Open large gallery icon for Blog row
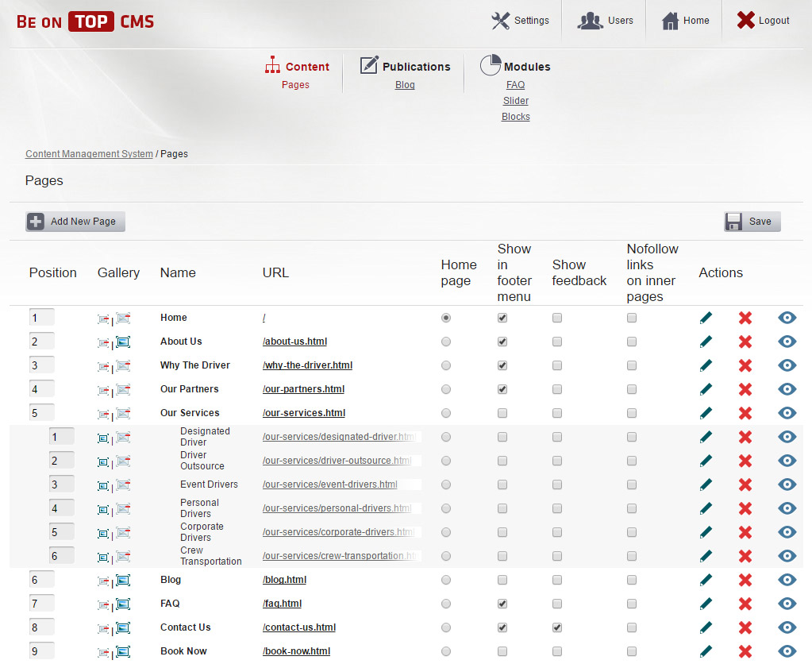Screen dimensions: 812x664 123,580
